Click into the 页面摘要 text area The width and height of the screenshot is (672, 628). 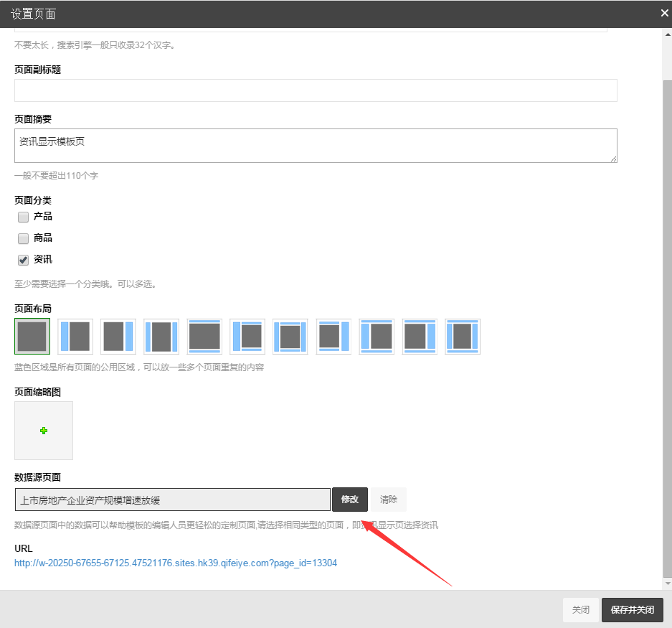(x=316, y=146)
